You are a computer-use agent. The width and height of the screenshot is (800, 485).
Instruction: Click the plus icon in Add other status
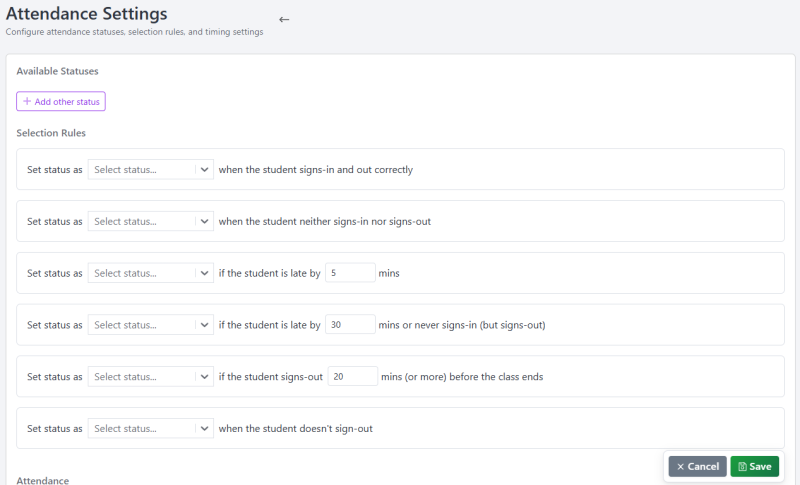pyautogui.click(x=27, y=101)
